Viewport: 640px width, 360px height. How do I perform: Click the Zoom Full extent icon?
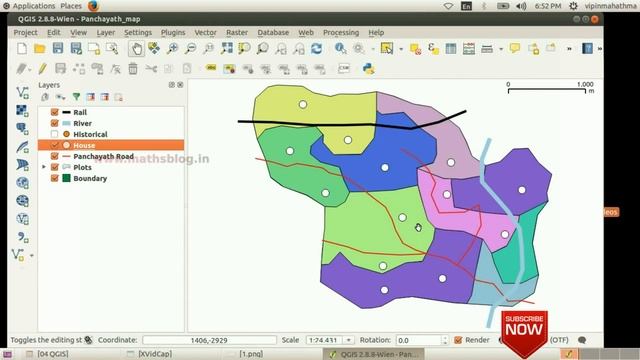pyautogui.click(x=227, y=49)
